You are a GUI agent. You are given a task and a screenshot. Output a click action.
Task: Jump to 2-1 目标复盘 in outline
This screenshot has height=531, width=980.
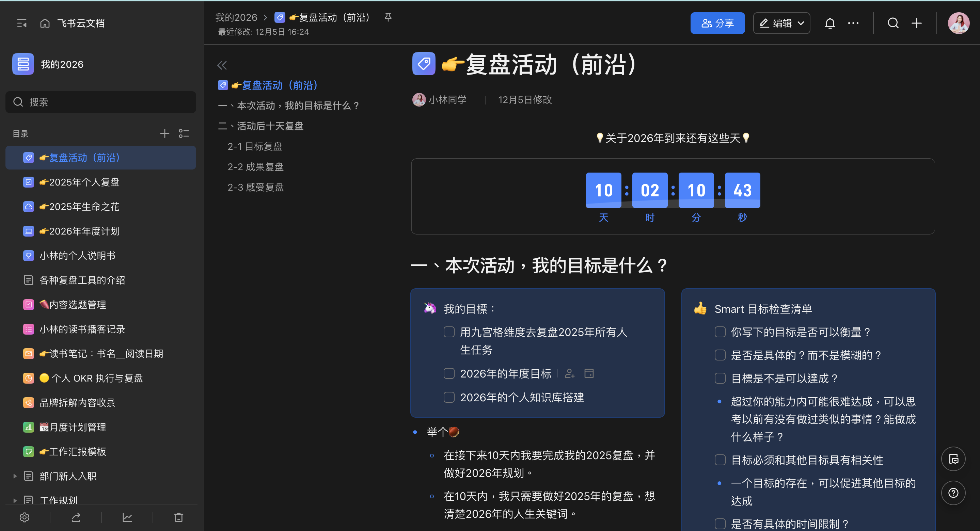(x=254, y=146)
